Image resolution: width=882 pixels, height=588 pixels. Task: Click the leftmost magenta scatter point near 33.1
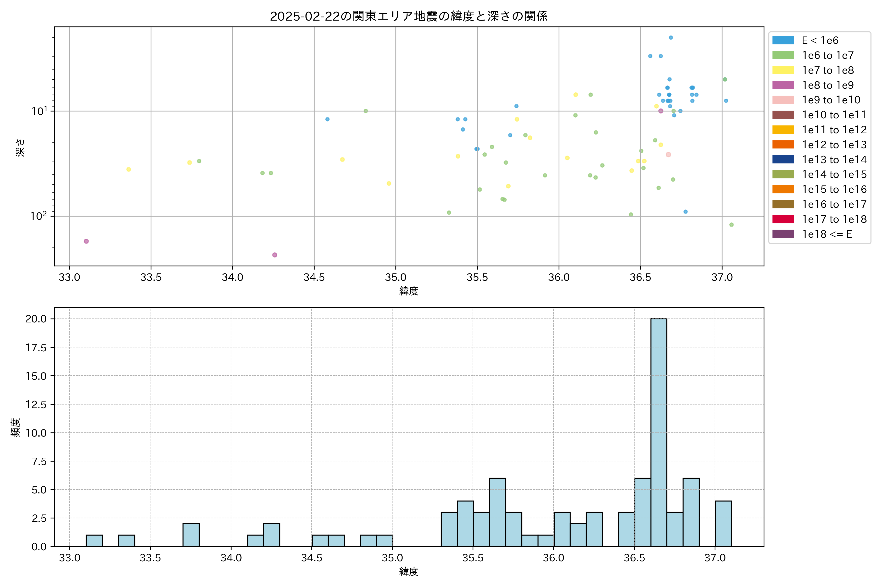tap(86, 241)
